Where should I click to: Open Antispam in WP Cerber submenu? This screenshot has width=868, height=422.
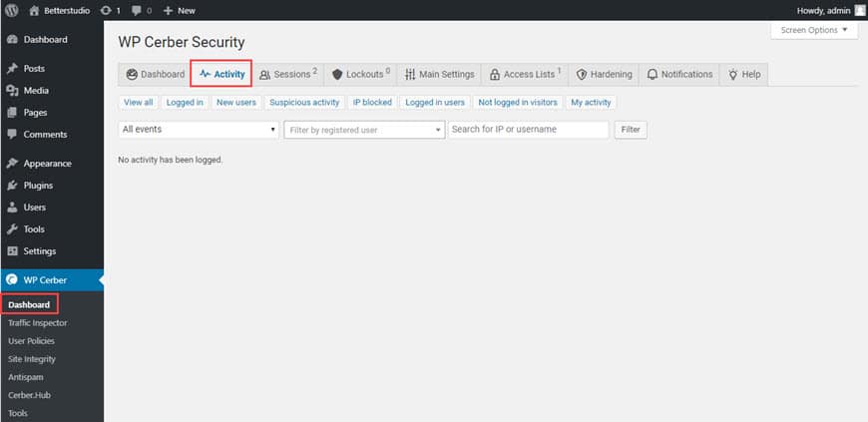(26, 377)
